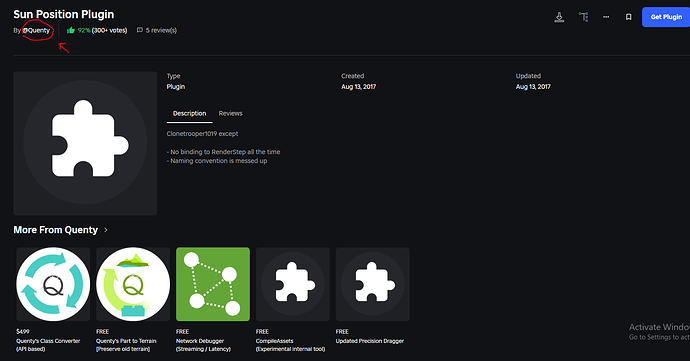Click the large puzzle piece plugin thumbnail

pyautogui.click(x=85, y=143)
